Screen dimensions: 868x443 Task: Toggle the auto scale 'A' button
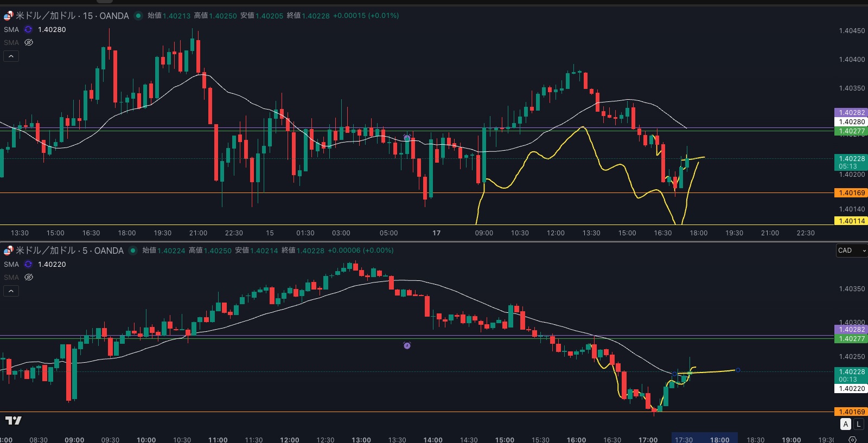[845, 425]
